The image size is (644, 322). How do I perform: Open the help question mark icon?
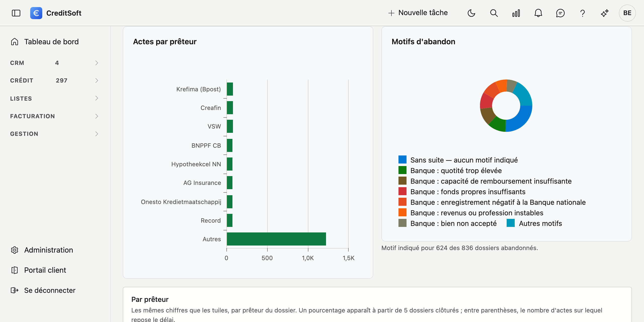point(582,13)
